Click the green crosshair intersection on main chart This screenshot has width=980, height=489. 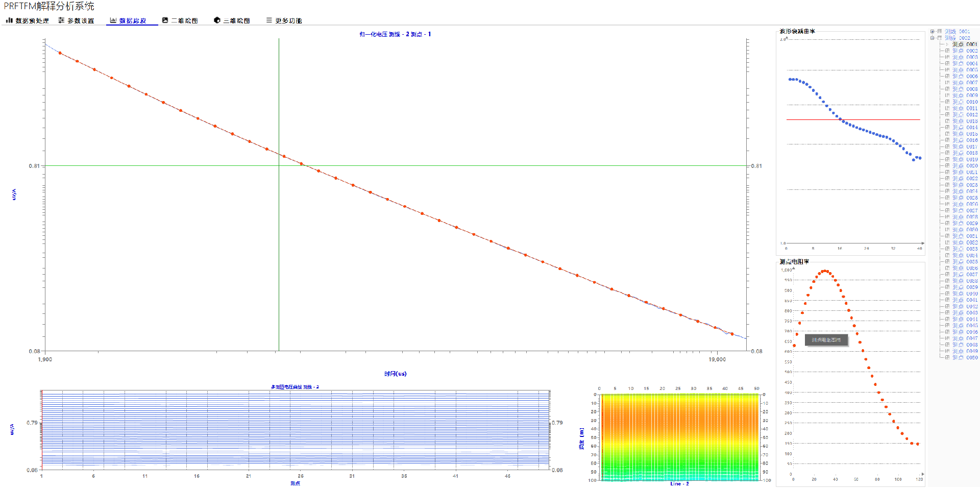tap(279, 166)
